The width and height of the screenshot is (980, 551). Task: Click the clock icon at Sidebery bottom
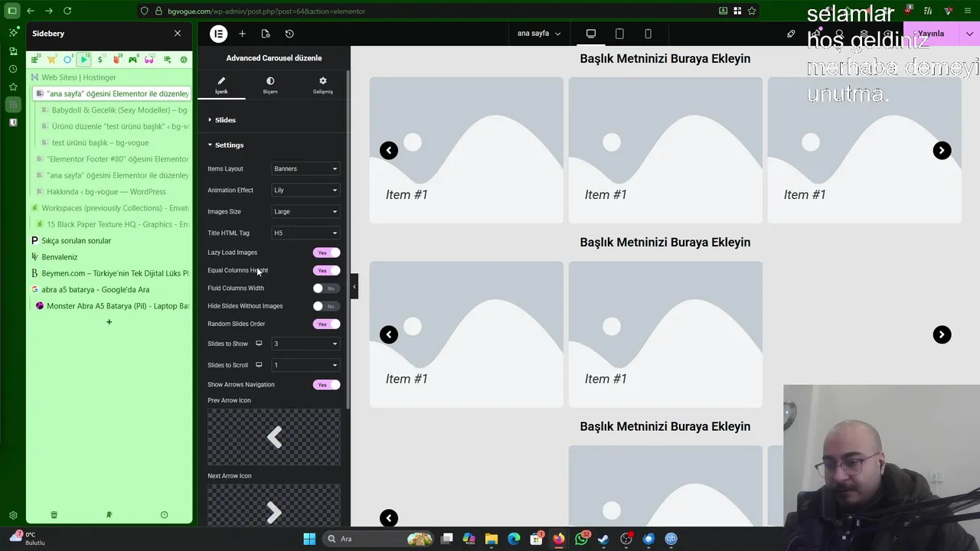[164, 515]
